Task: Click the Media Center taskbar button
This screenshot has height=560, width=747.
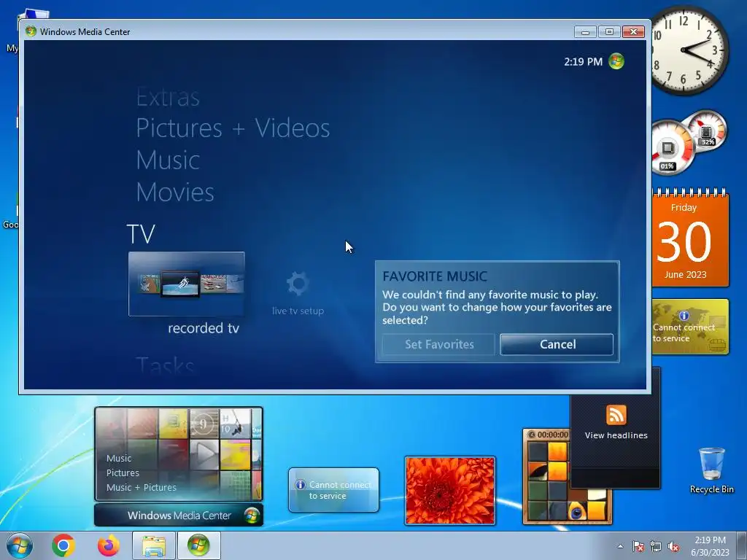Action: (198, 545)
